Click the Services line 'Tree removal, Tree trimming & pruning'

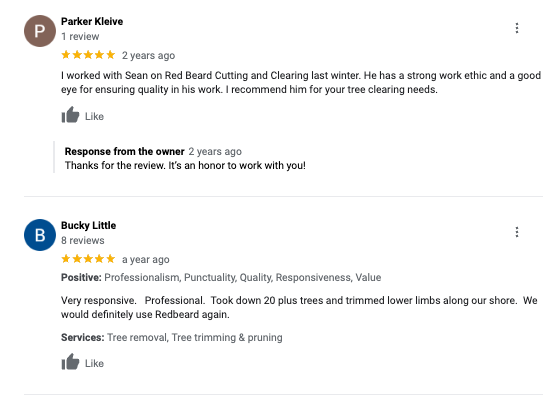(x=172, y=338)
